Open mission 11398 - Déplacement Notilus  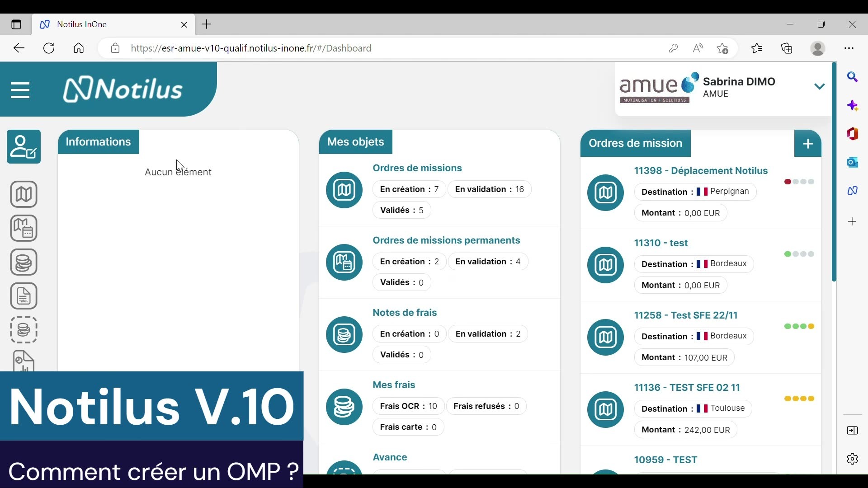701,171
